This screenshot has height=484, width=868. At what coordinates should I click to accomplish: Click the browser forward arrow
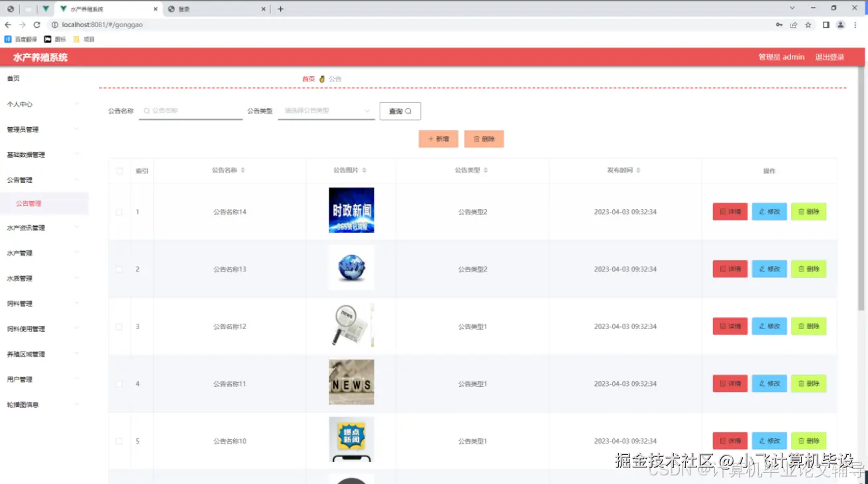point(23,24)
